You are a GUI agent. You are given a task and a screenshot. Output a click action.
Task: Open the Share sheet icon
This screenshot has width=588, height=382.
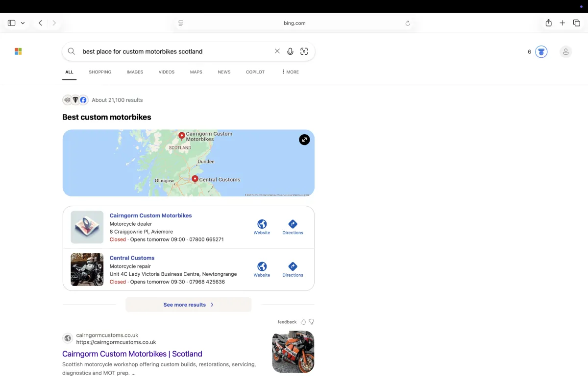(x=549, y=23)
